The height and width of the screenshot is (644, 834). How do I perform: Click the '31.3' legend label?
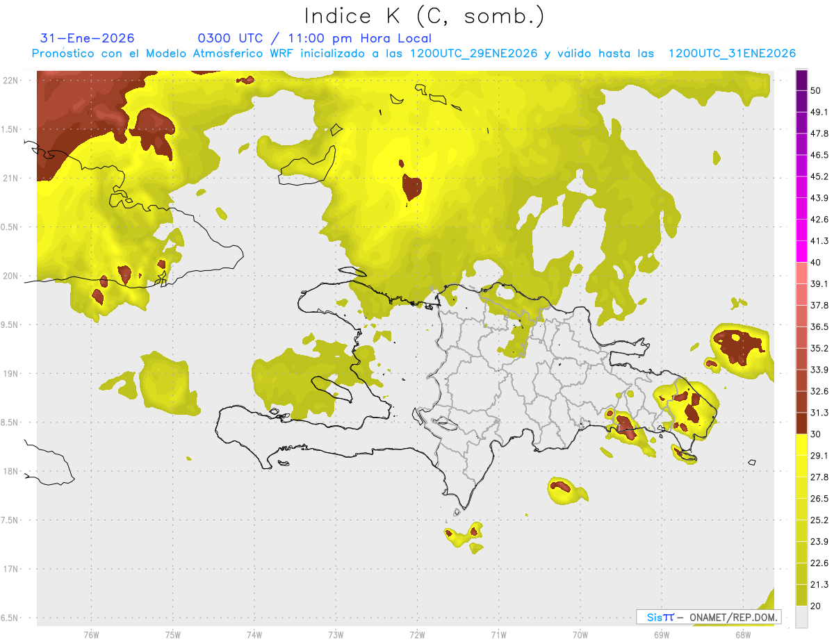(x=819, y=413)
